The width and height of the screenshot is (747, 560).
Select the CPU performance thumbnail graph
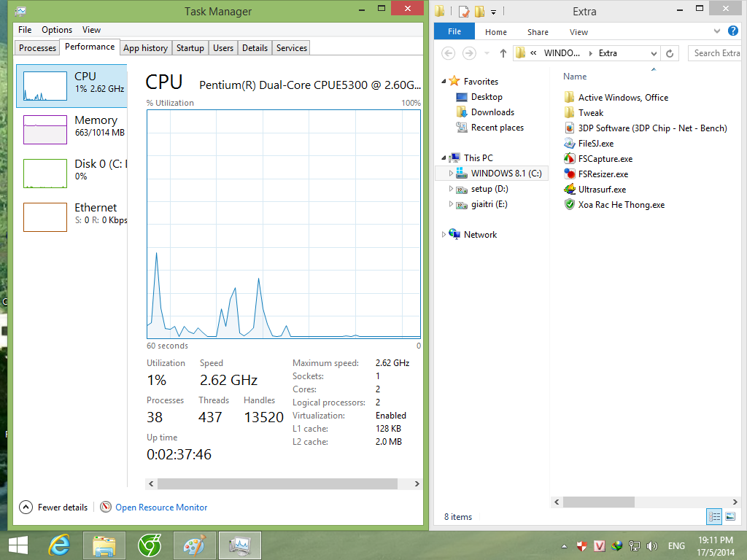click(45, 86)
